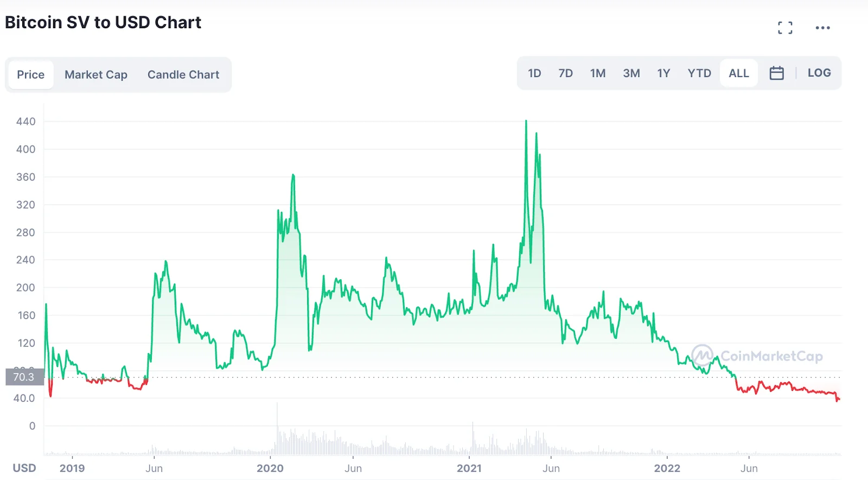Viewport: 868px width, 480px height.
Task: Click the 2021 peak on the price line
Action: pyautogui.click(x=526, y=122)
